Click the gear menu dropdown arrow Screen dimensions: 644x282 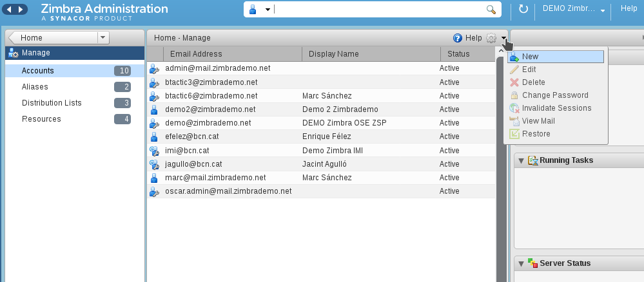[503, 38]
